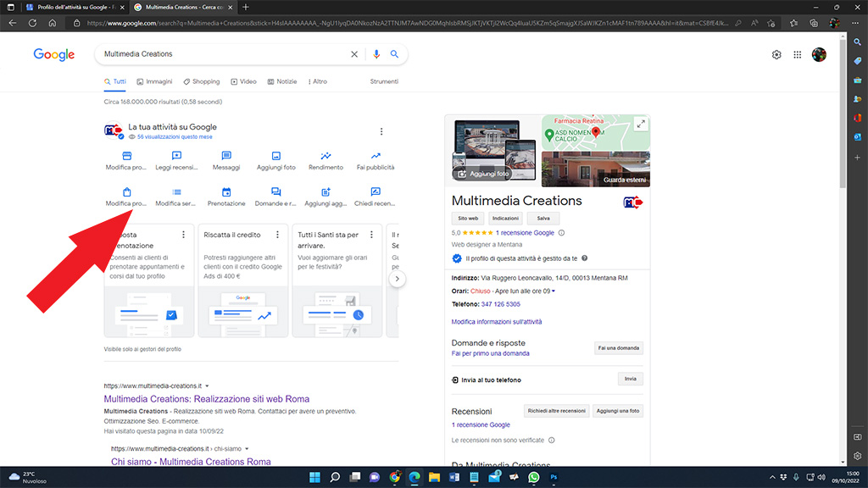Reload the page in browser toolbar
The height and width of the screenshot is (488, 868).
pos(33,23)
